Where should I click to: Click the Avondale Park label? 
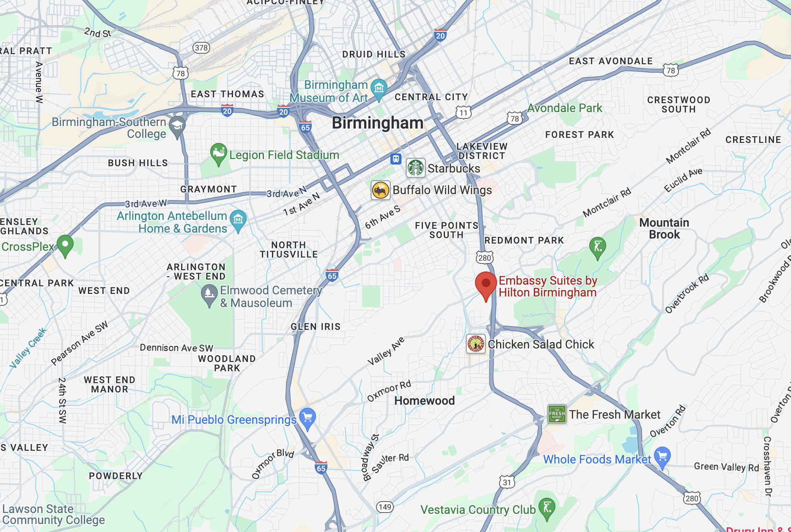pos(565,108)
